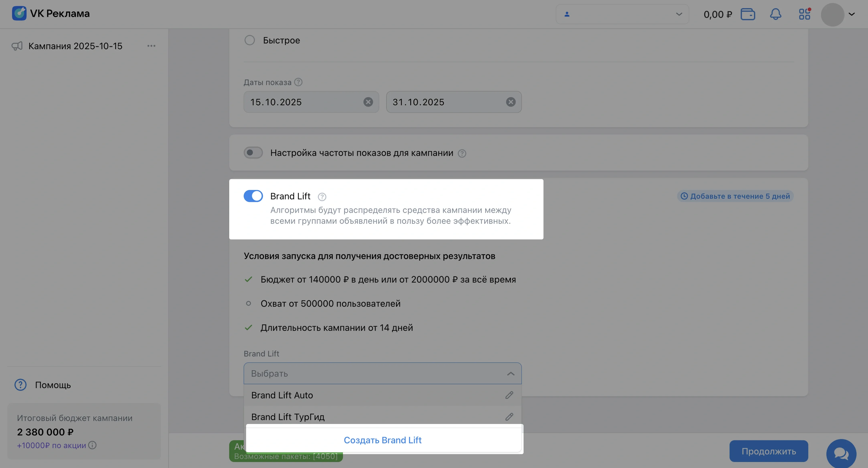Screen dimensions: 868x468
Task: Collapse the Brand Lift Выбрать dropdown
Action: click(x=511, y=373)
